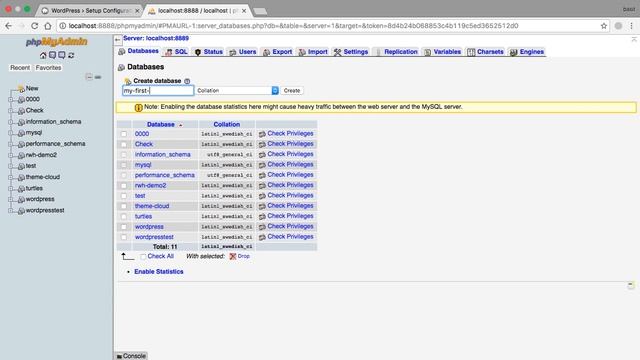Expand the 0000 database tree node
This screenshot has width=640, height=360.
click(11, 100)
